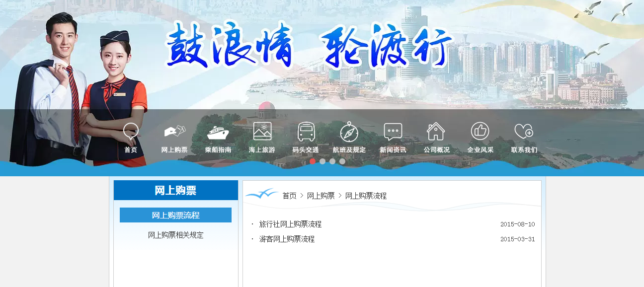
Task: Click the seagull logo beside the breadcrumb
Action: click(x=262, y=193)
